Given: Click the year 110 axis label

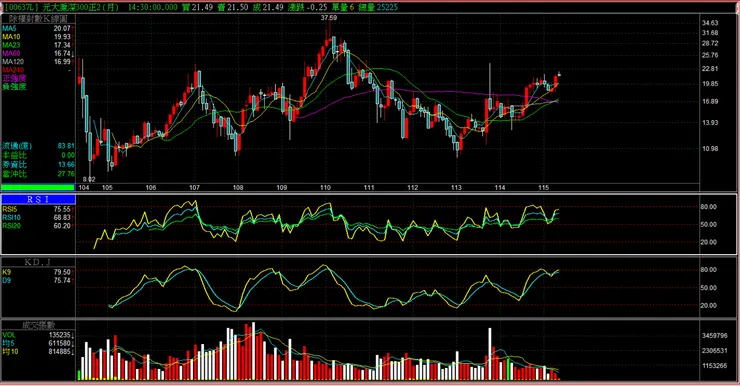Looking at the screenshot, I should 325,188.
